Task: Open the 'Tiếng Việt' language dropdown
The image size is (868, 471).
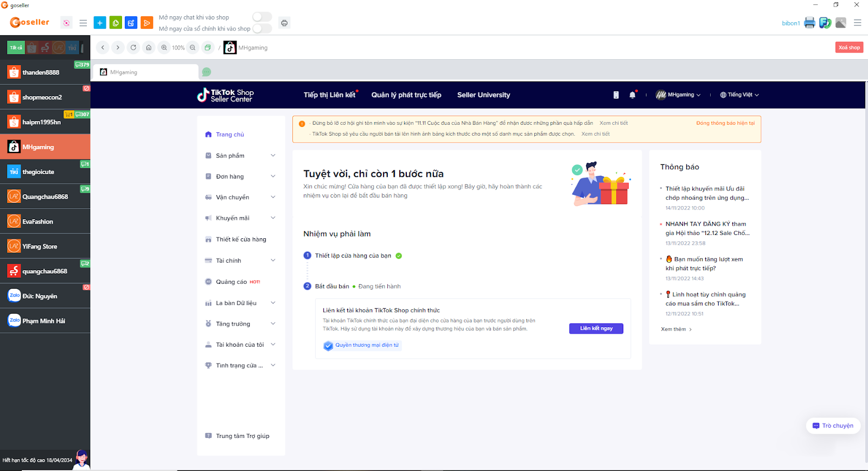Action: (x=739, y=95)
